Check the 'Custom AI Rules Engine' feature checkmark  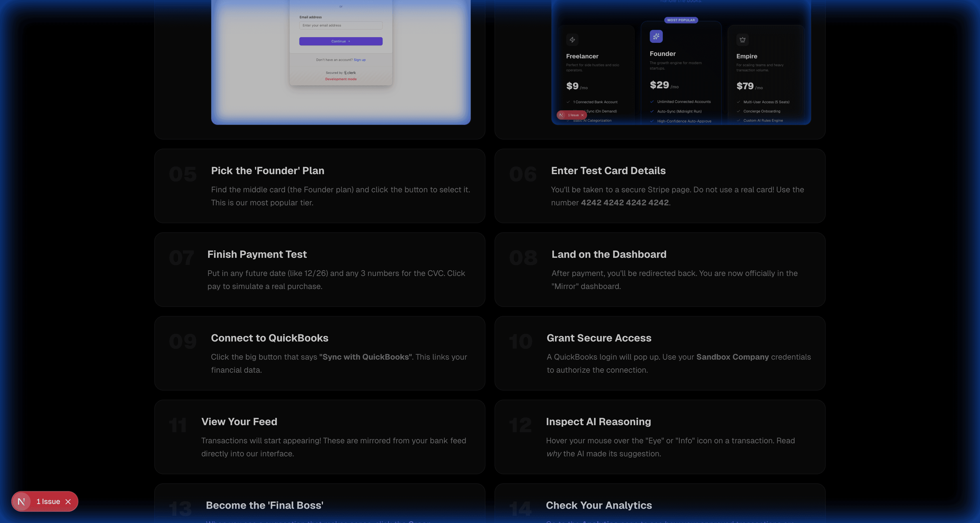pyautogui.click(x=738, y=120)
